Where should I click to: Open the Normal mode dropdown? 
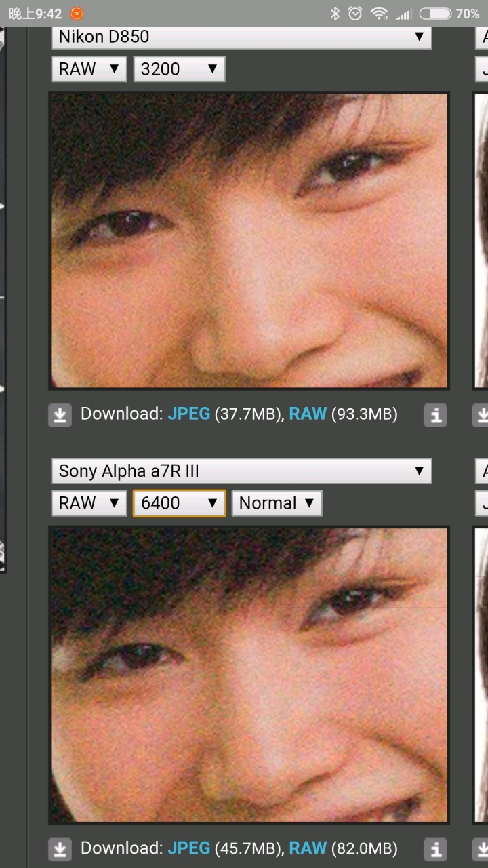click(x=277, y=503)
